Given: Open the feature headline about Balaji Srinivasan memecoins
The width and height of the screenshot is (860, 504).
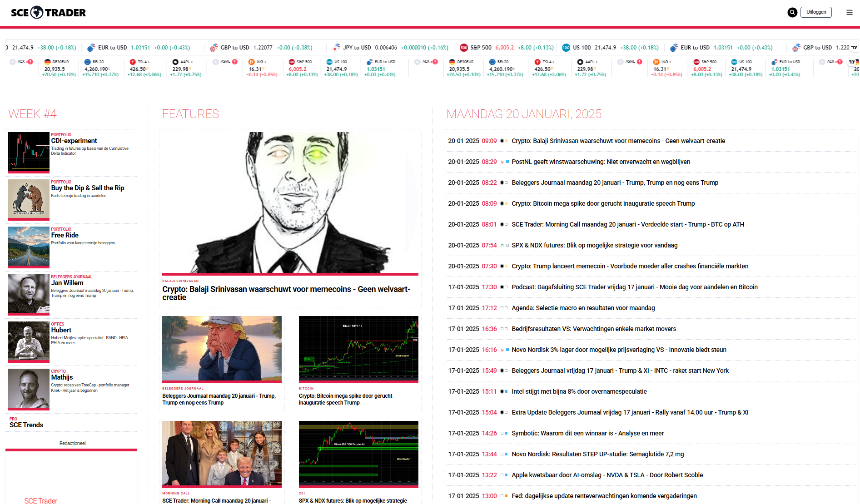Looking at the screenshot, I should pyautogui.click(x=286, y=293).
